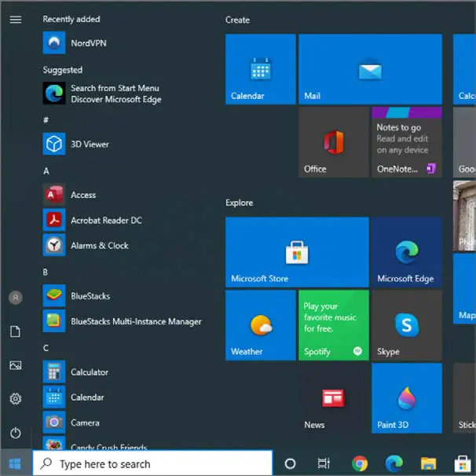Open BlueStacks Multi-Instance Manager
Viewport: 476px width, 476px height.
point(122,321)
